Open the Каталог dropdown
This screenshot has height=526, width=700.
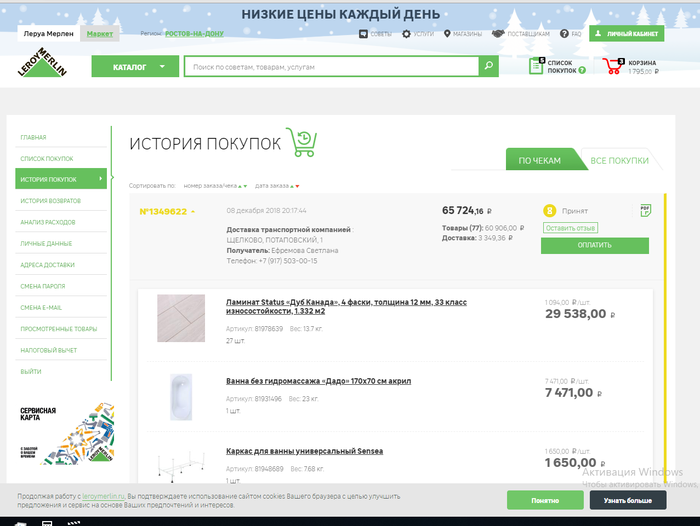(135, 67)
